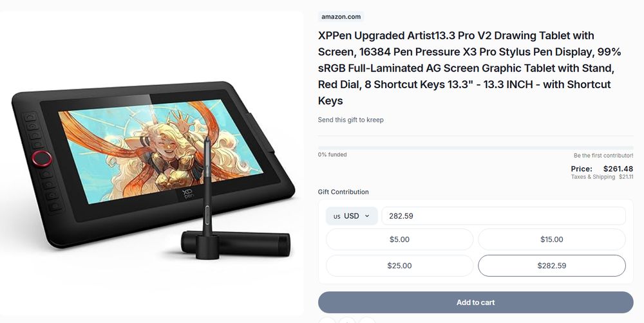Click the Taxes & Shipping amount line
This screenshot has width=644, height=323.
[x=602, y=177]
